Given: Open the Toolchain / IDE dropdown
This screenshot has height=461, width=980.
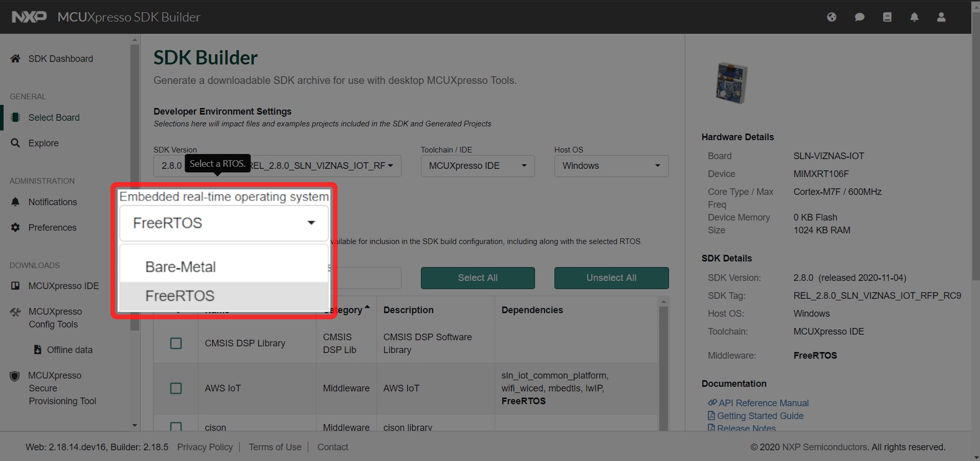Looking at the screenshot, I should (x=477, y=166).
